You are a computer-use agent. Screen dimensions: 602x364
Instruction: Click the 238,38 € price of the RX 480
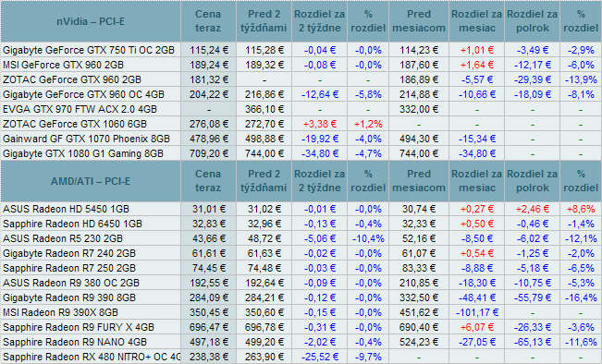pos(208,357)
